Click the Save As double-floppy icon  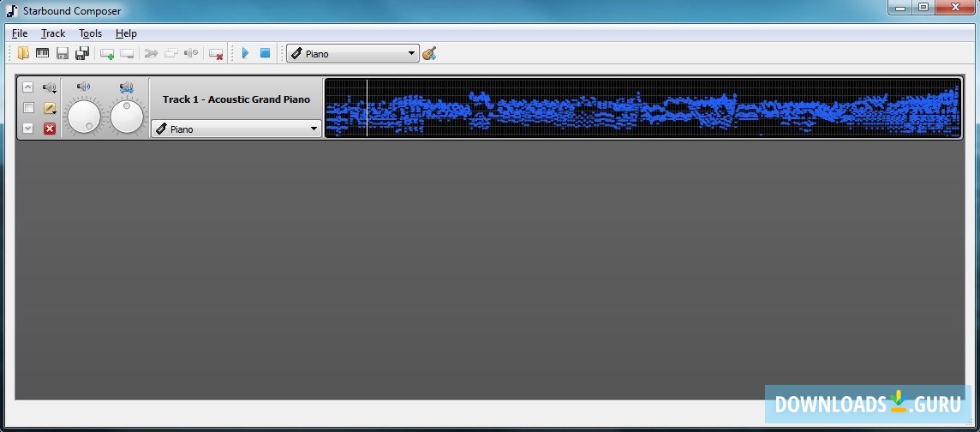(82, 54)
